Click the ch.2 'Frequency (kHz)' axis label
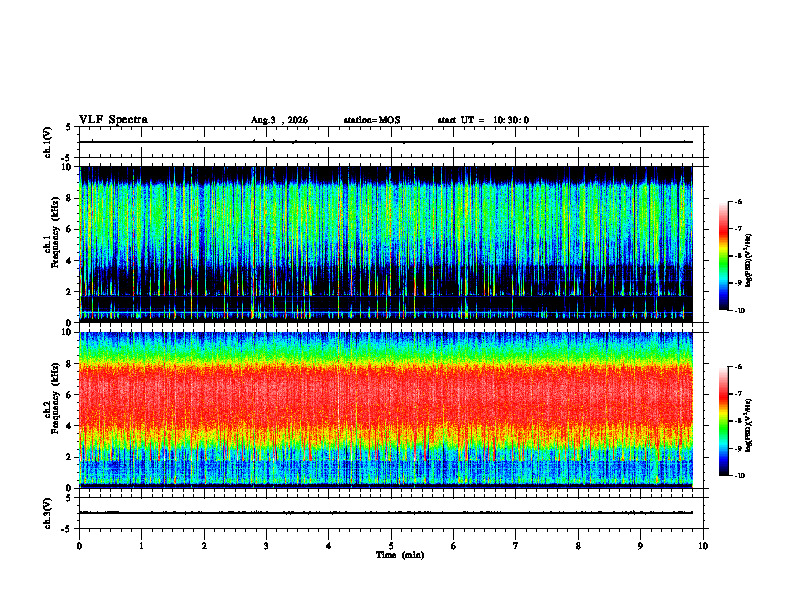The height and width of the screenshot is (612, 792). pyautogui.click(x=56, y=398)
